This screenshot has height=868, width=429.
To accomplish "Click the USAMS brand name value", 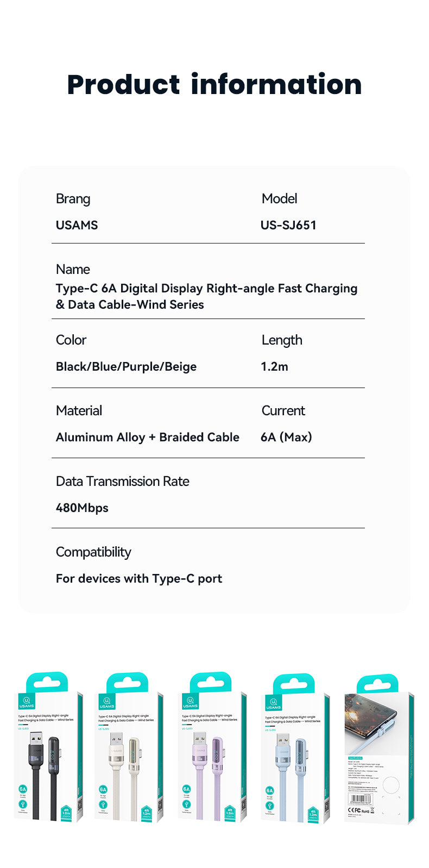I will (77, 225).
